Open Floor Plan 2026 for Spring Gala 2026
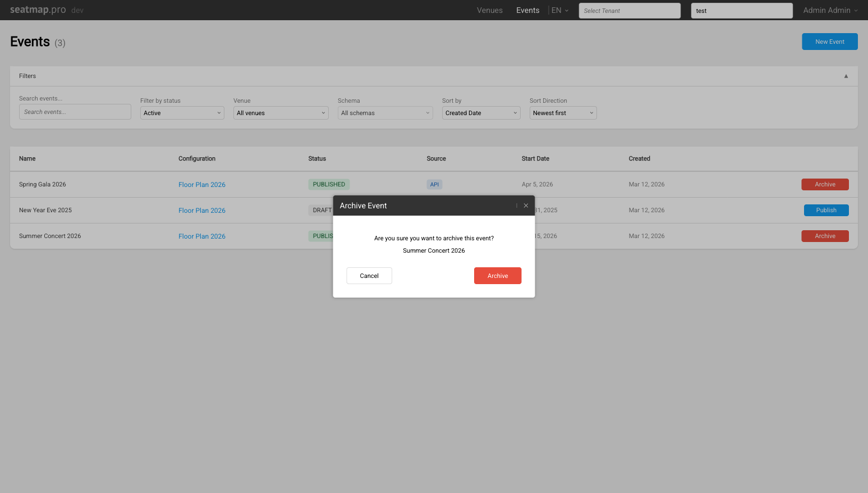The width and height of the screenshot is (868, 493). pyautogui.click(x=202, y=184)
